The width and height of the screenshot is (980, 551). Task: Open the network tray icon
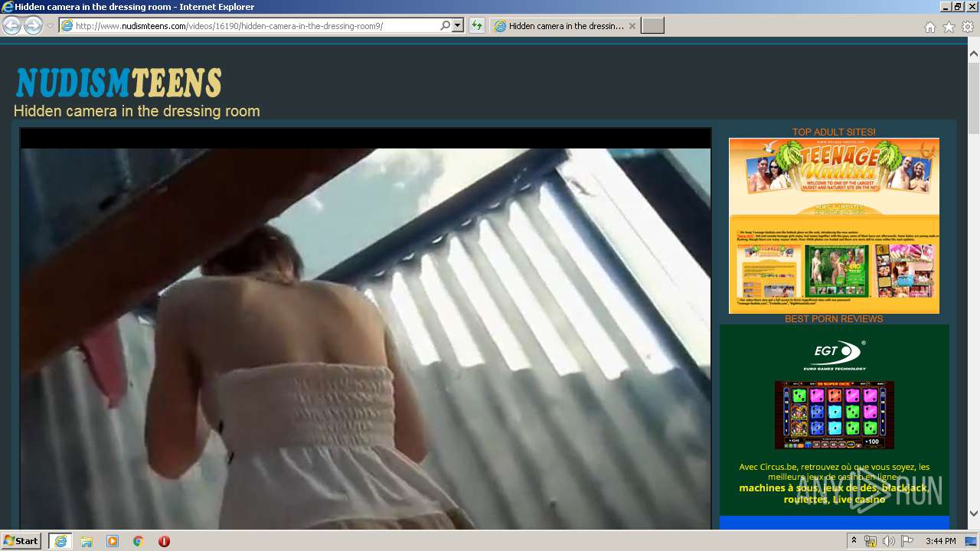tap(871, 541)
